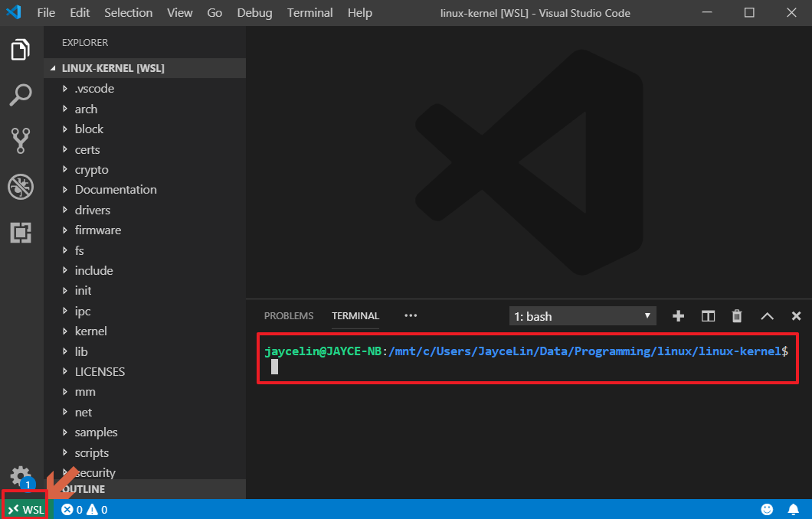Image resolution: width=812 pixels, height=519 pixels.
Task: Expand the block folder
Action: [145, 129]
